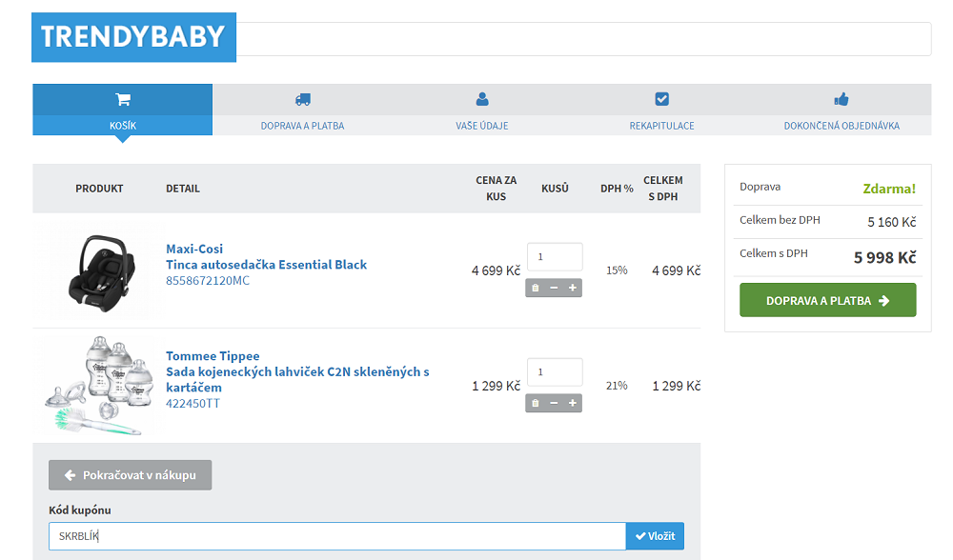Image resolution: width=953 pixels, height=560 pixels.
Task: Open Tinca autosedačka Essential Black product link
Action: point(266,265)
